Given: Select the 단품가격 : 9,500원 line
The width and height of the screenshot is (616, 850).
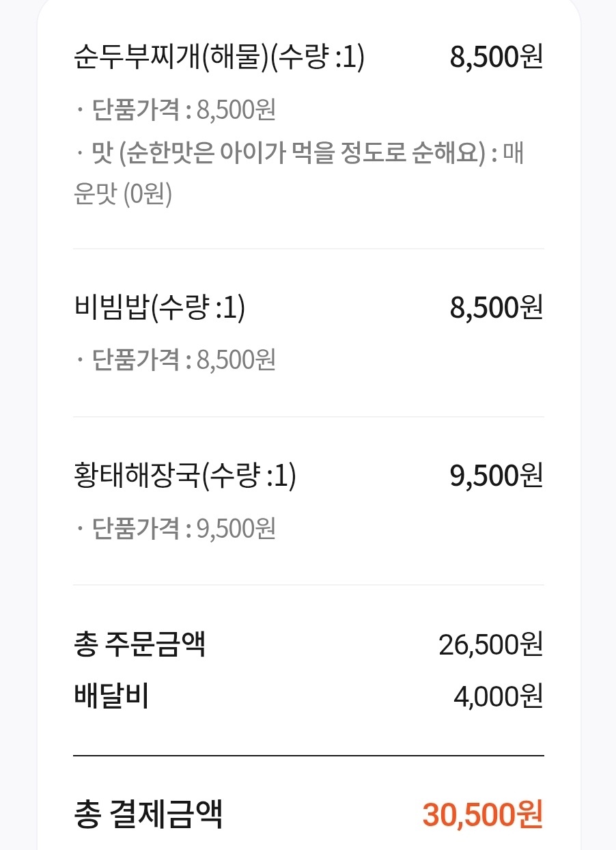Looking at the screenshot, I should (x=175, y=527).
